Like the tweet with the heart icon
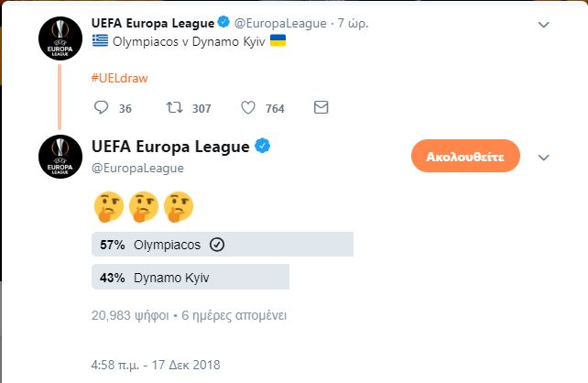The height and width of the screenshot is (383, 588). 248,107
